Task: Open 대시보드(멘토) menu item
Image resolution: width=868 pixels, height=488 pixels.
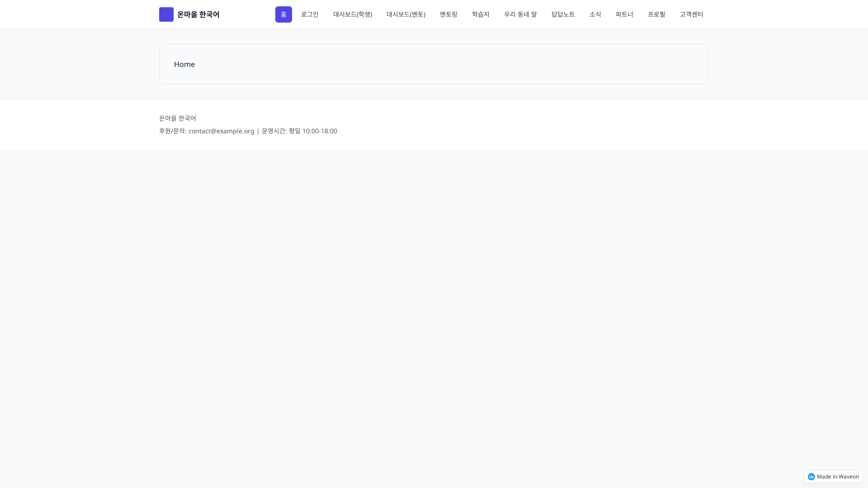Action: pyautogui.click(x=406, y=14)
